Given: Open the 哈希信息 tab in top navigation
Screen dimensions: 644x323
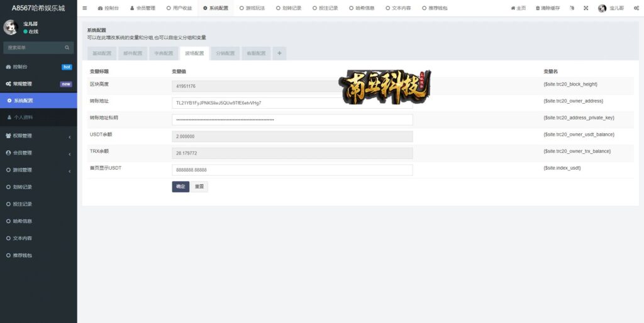Looking at the screenshot, I should 362,8.
